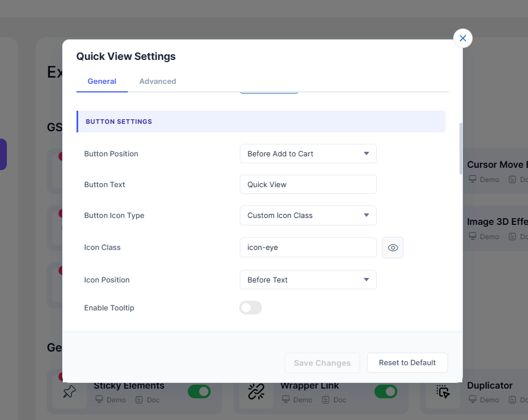Screen dimensions: 528x420
Task: Enable the Tooltip toggle switch
Action: (x=251, y=308)
